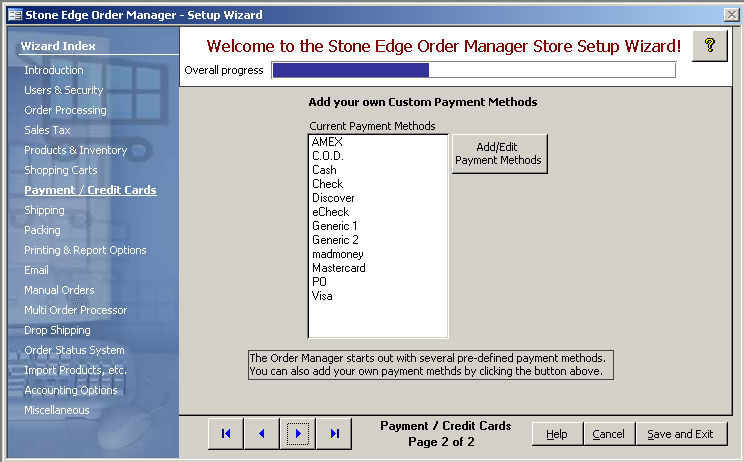Open Order Status System section
744x462 pixels.
click(74, 350)
